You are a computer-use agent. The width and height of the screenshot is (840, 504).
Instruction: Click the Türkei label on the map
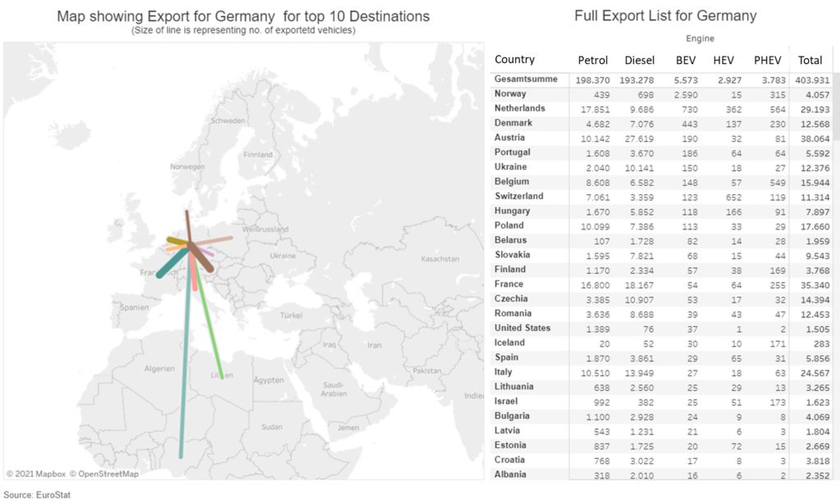coord(291,315)
